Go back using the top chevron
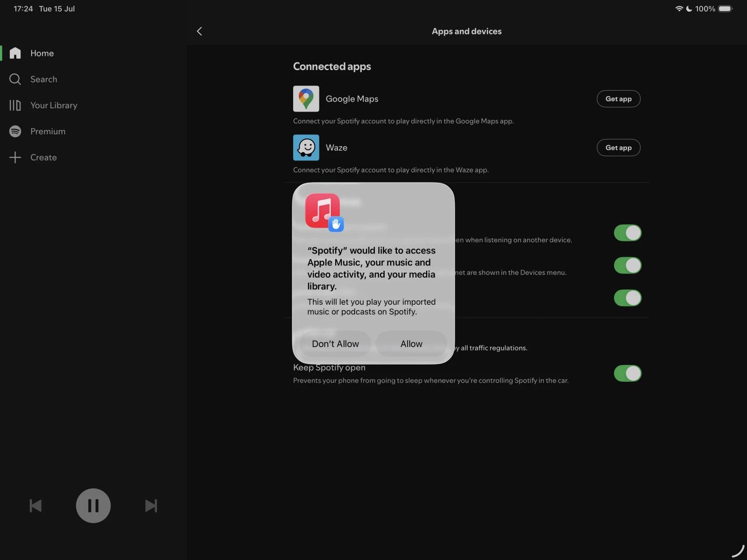Viewport: 747px width, 560px height. [x=199, y=31]
